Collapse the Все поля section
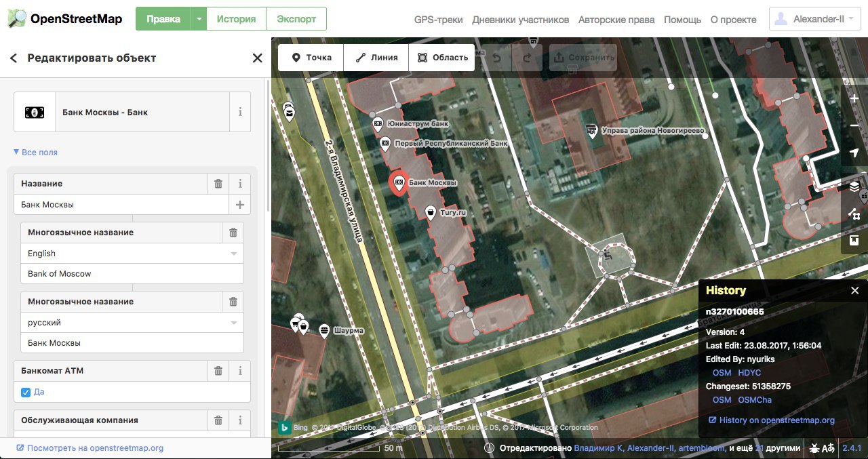The width and height of the screenshot is (868, 459). coord(35,153)
